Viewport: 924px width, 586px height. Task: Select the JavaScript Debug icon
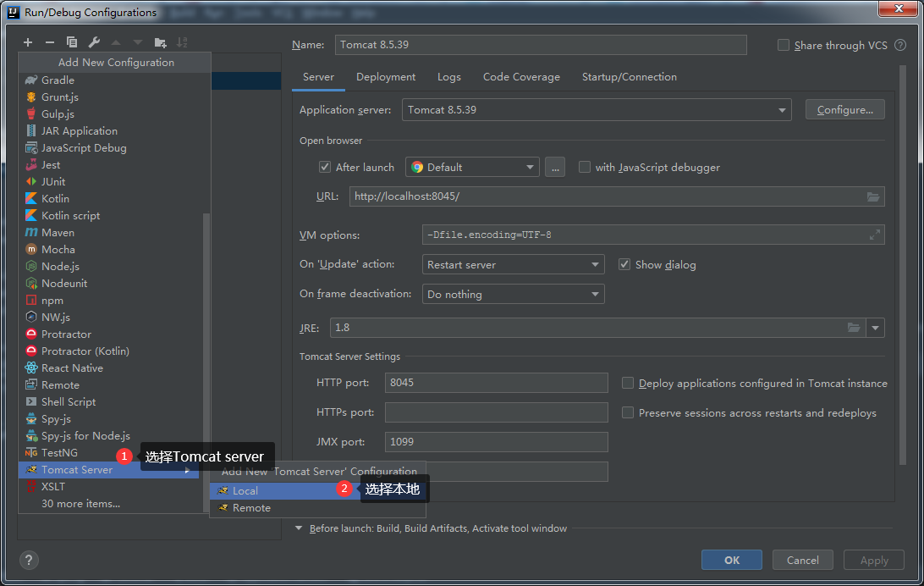31,148
